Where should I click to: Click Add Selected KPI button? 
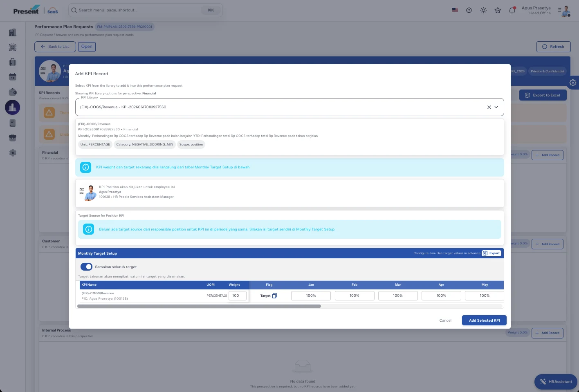coord(484,320)
